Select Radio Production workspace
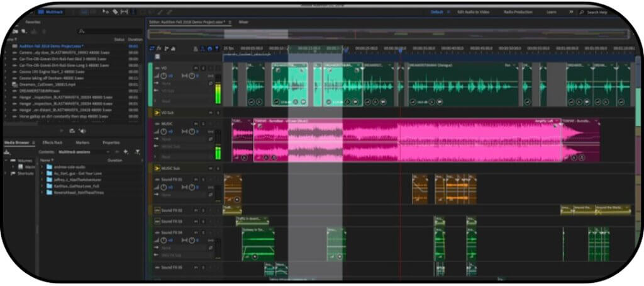This screenshot has width=644, height=286. click(x=518, y=12)
